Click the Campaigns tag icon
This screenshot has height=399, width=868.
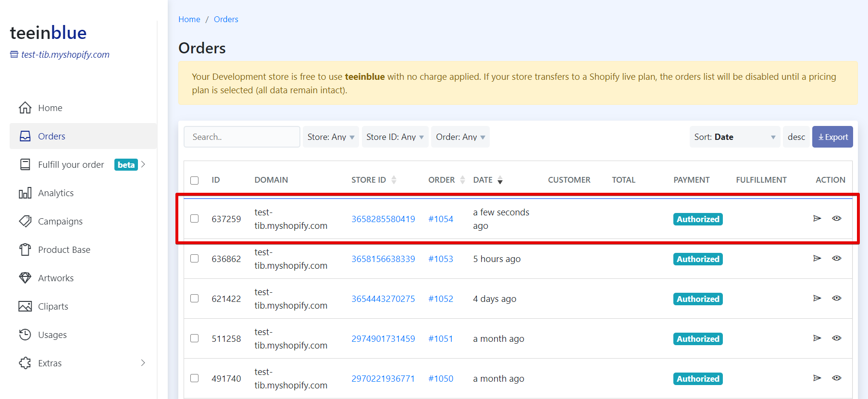click(x=25, y=221)
